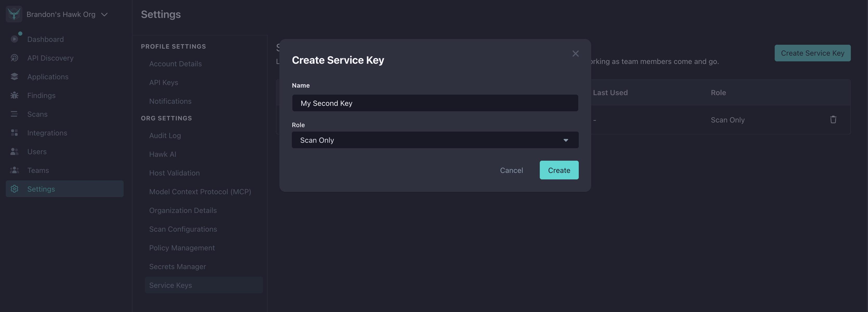Switch to Service Keys settings section

click(170, 285)
